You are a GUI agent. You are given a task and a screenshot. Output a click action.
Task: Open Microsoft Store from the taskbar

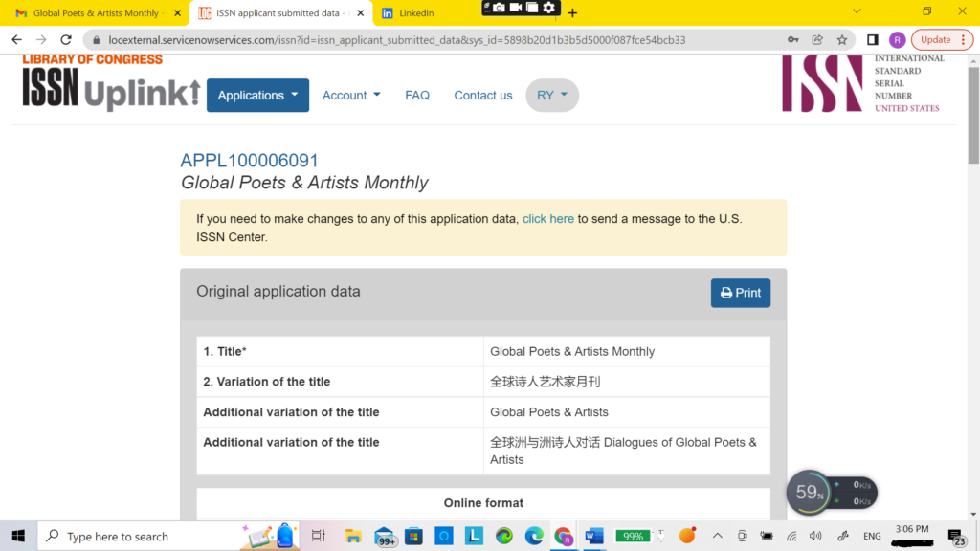click(413, 536)
